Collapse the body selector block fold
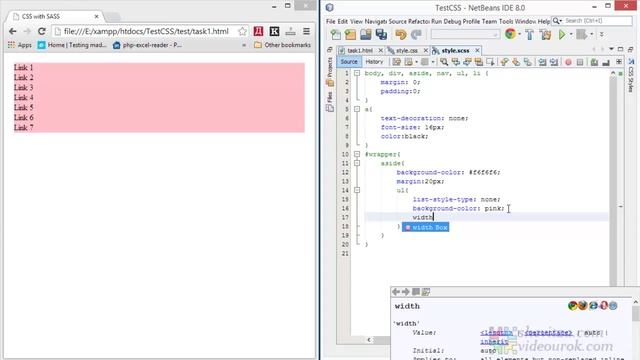Screen dimensions: 640x360 pos(357,73)
